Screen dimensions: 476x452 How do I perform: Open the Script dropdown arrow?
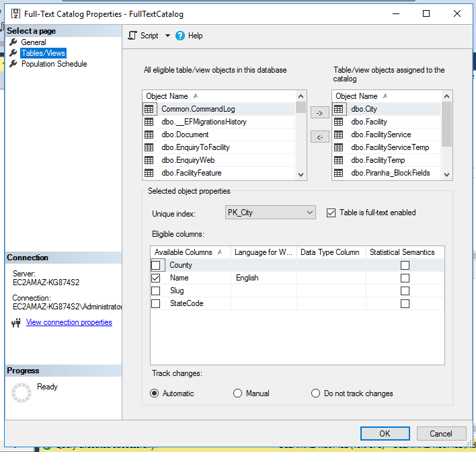point(167,36)
